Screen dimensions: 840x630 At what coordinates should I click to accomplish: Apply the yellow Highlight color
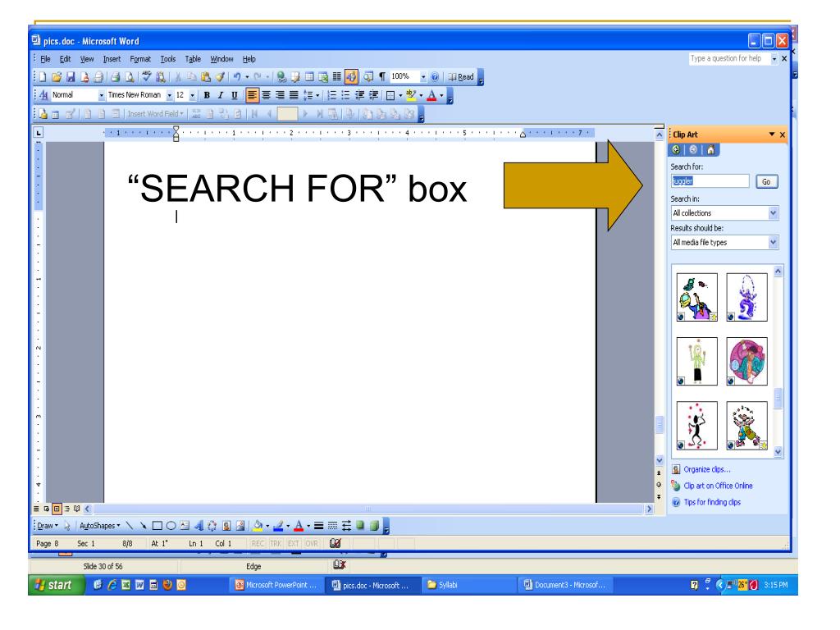pos(411,95)
